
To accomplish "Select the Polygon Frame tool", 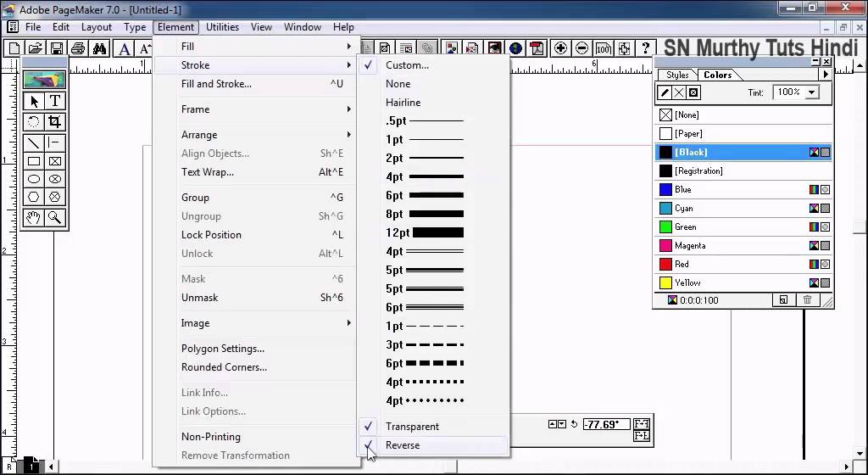I will click(x=55, y=197).
